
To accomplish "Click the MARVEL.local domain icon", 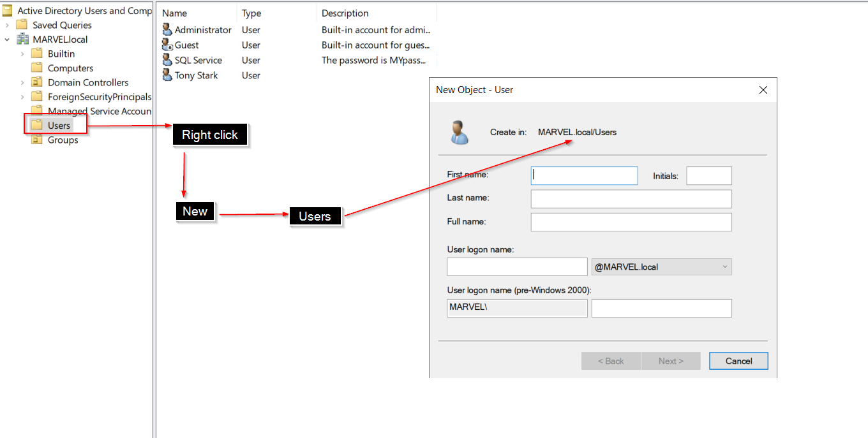I will [x=22, y=39].
